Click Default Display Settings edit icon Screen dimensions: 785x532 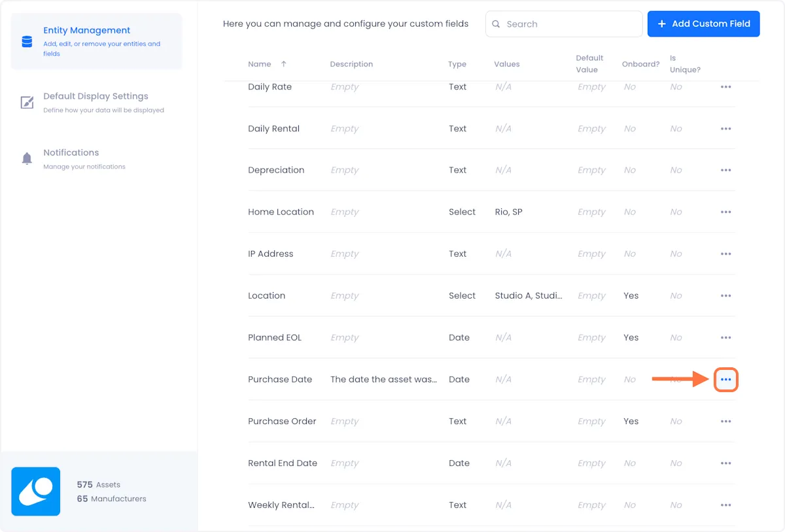pyautogui.click(x=27, y=103)
